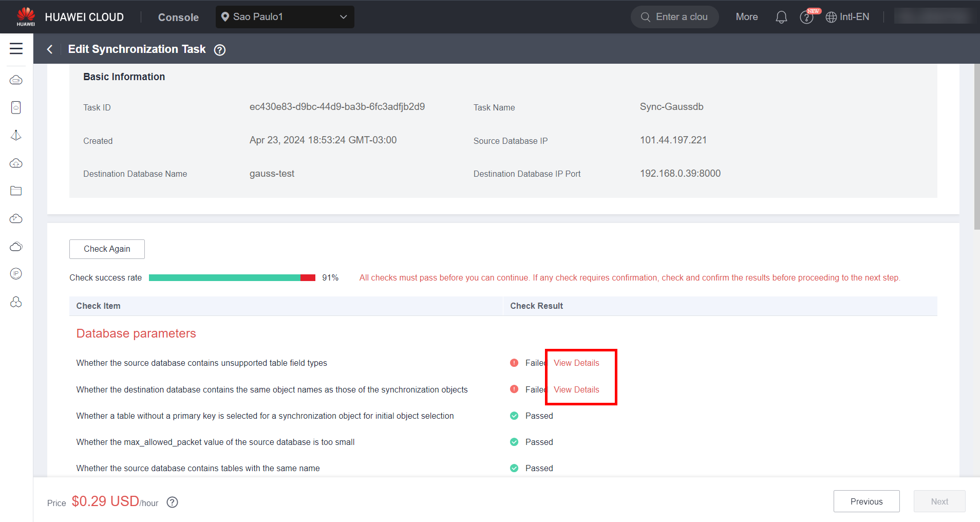View details for unsupported table field types
The image size is (980, 522).
(x=576, y=363)
